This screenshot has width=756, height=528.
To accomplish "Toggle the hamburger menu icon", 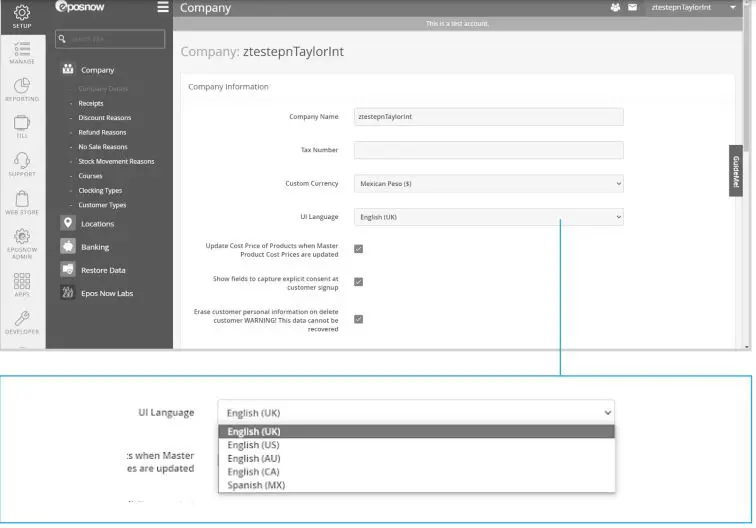I will point(163,8).
